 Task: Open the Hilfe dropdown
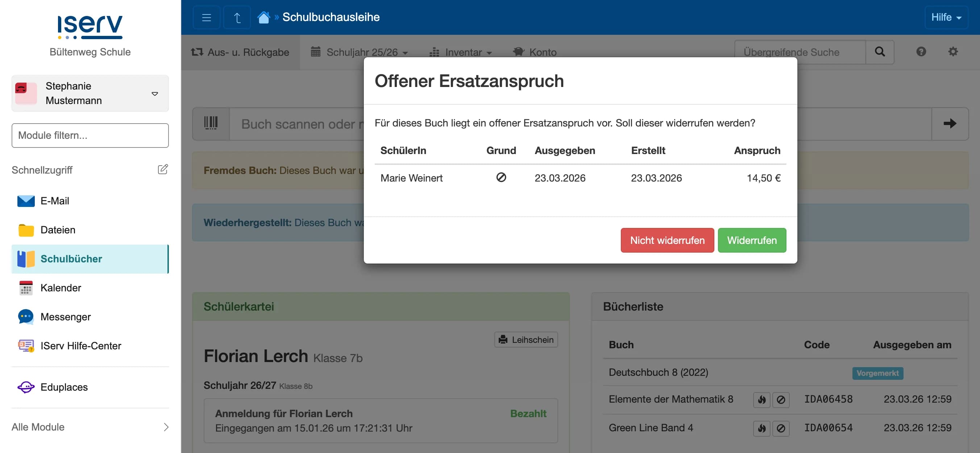[x=946, y=17]
